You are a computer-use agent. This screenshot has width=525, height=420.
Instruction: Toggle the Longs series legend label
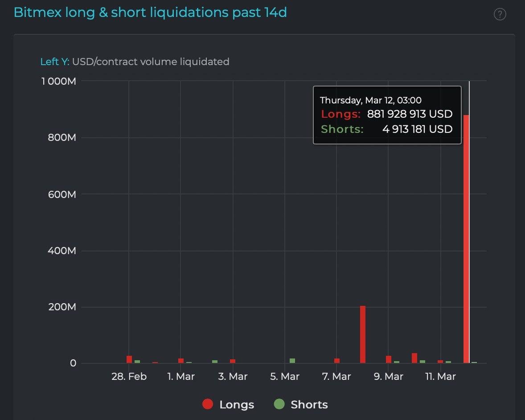(237, 405)
